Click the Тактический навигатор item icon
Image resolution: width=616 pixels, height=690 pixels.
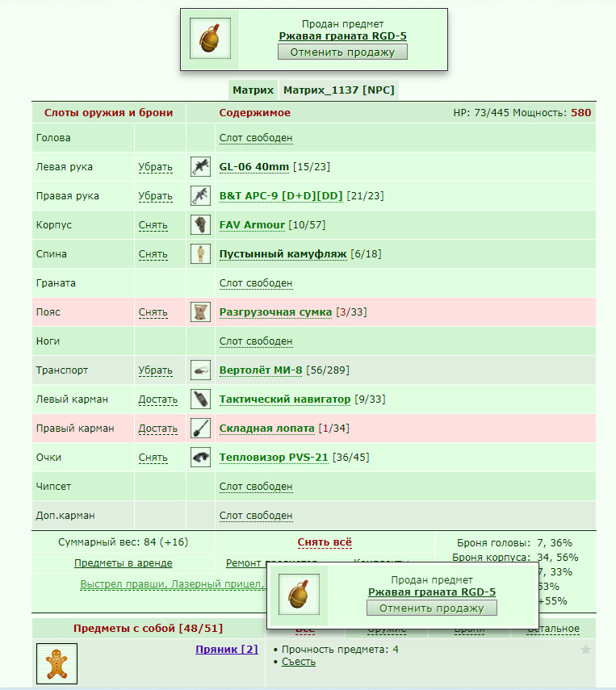[x=200, y=399]
